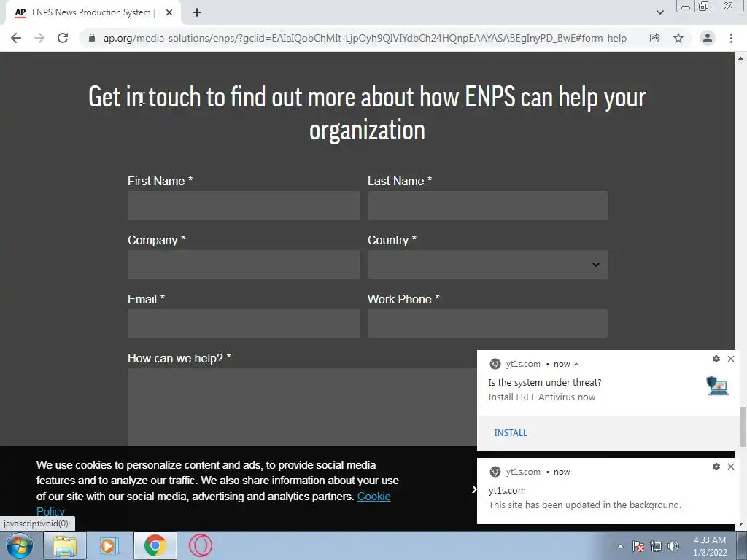Open a new tab with the plus button
This screenshot has height=560, width=747.
tap(197, 12)
